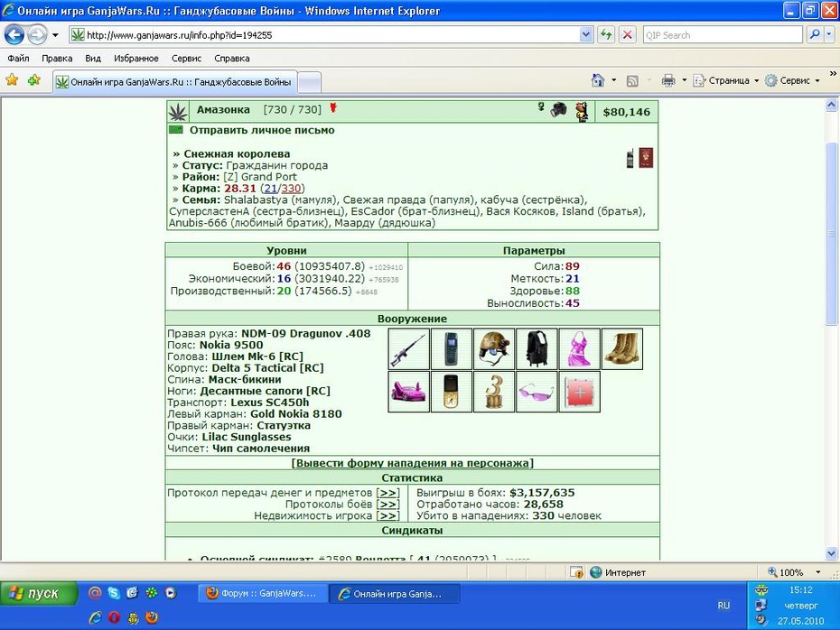Open the Вид menu
840x630 pixels.
(x=93, y=59)
